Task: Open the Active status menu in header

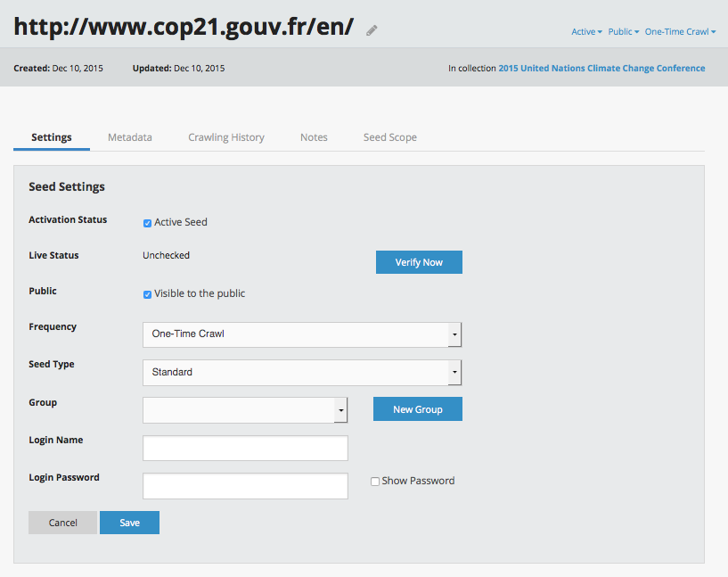Action: pyautogui.click(x=586, y=32)
